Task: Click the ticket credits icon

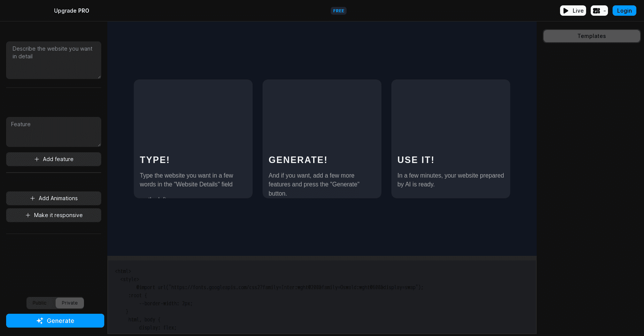Action: point(596,11)
